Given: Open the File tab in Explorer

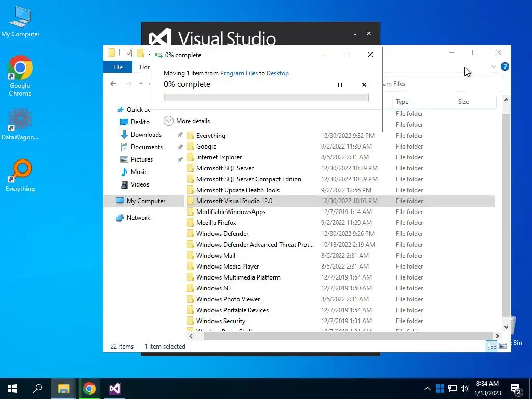Looking at the screenshot, I should click(x=118, y=67).
